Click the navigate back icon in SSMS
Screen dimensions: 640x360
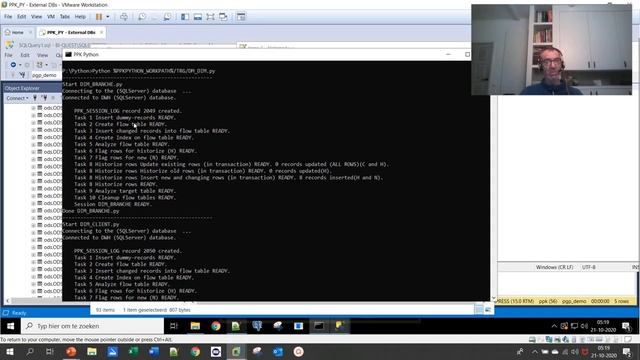(x=13, y=65)
